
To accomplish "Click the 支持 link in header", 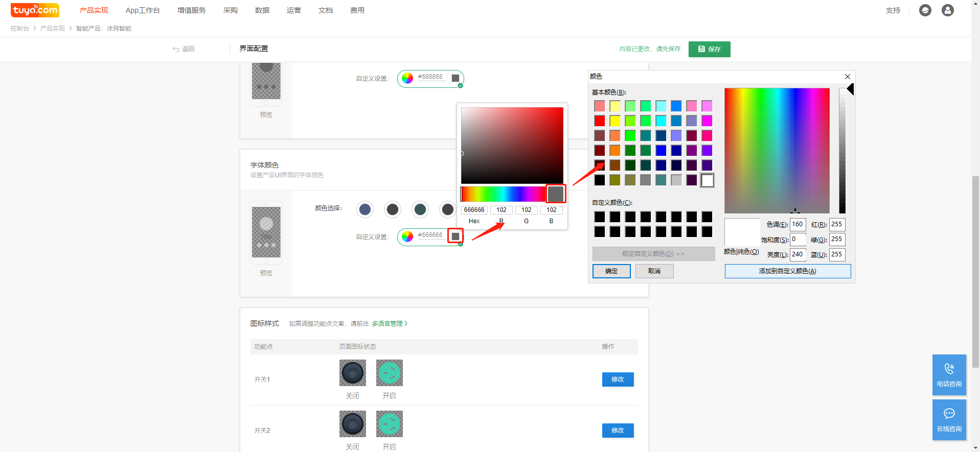I will 893,10.
